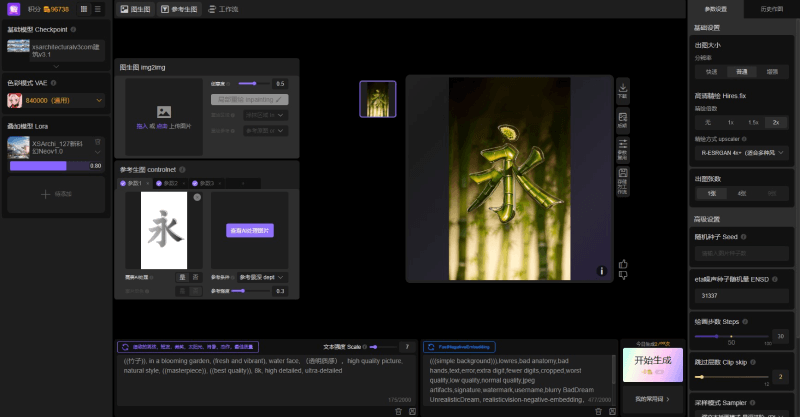Screen dimensions: 800x418
Task: Switch to the 工作流 tab
Action: [x=222, y=8]
